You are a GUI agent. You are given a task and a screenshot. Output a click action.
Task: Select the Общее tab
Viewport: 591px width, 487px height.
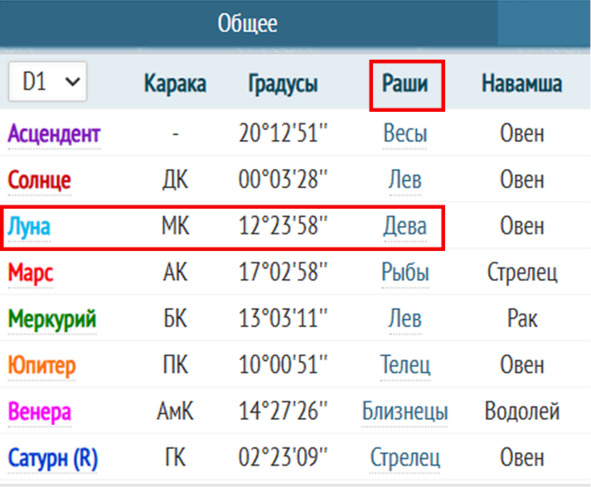click(x=248, y=23)
